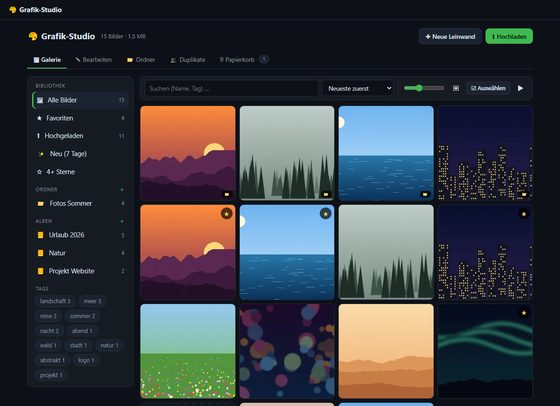The height and width of the screenshot is (406, 560).
Task: Switch to the Bearbeiten tab
Action: coord(94,60)
